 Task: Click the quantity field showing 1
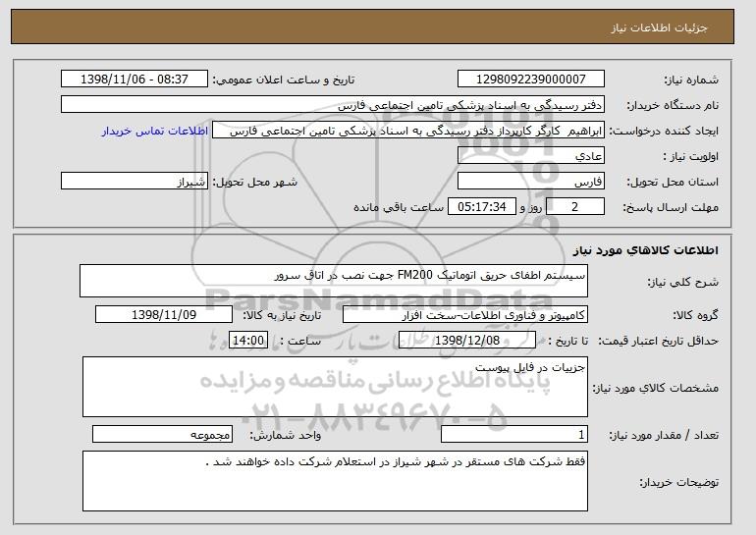click(x=514, y=434)
